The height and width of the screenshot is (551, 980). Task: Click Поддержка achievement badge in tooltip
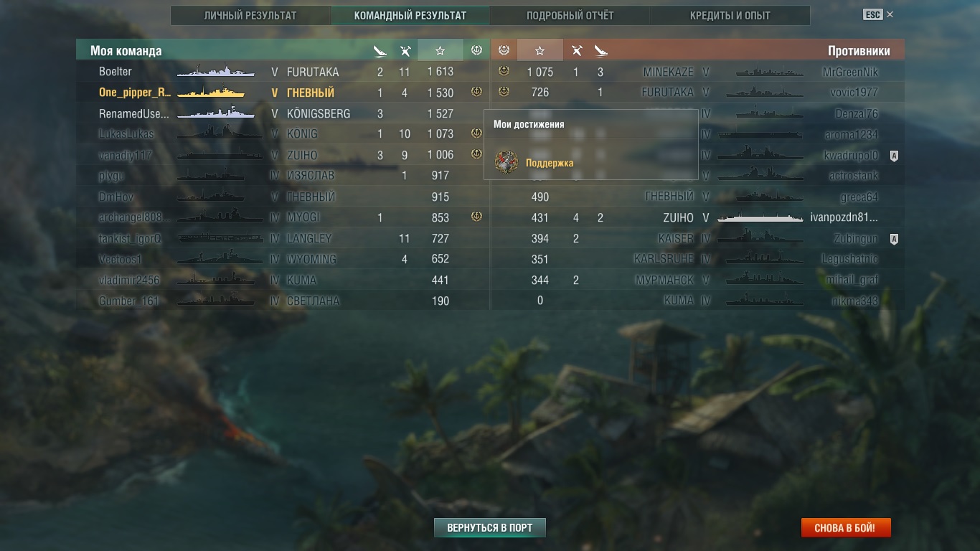[507, 162]
